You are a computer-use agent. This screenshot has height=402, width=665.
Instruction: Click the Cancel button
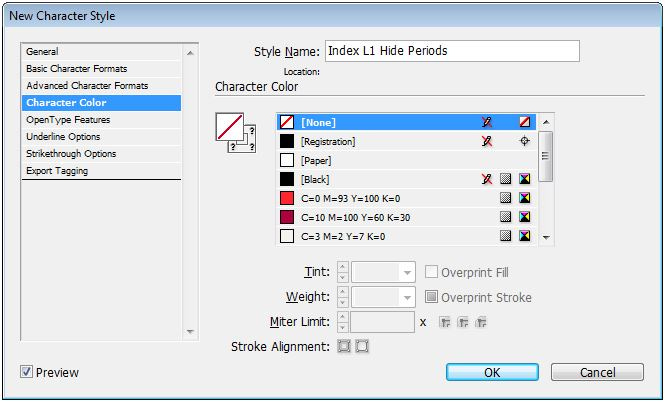tap(597, 372)
